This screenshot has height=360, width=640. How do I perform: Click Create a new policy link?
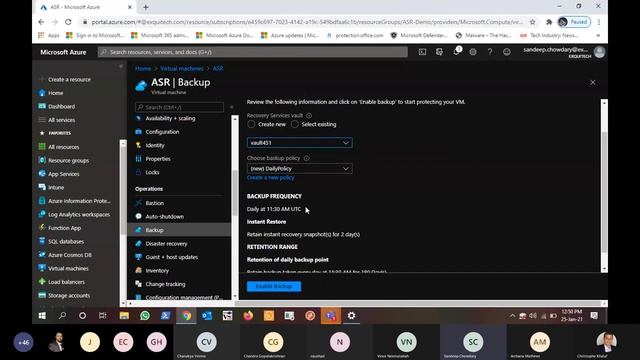click(271, 178)
